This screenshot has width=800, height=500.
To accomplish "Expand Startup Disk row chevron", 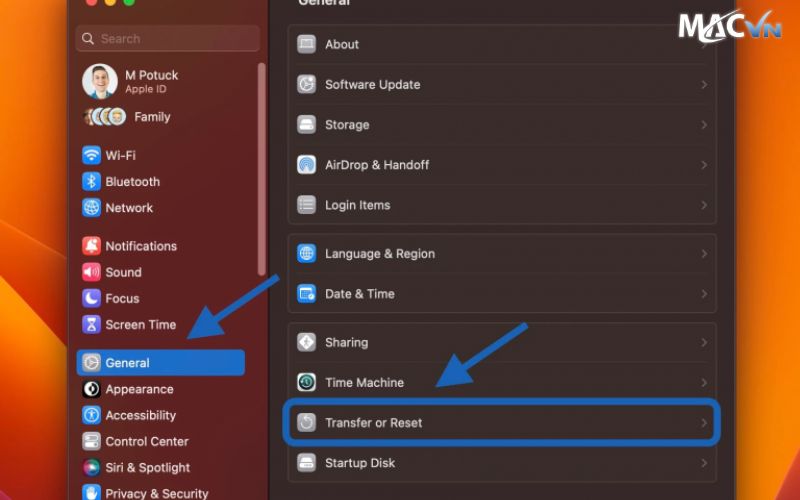I will [704, 463].
